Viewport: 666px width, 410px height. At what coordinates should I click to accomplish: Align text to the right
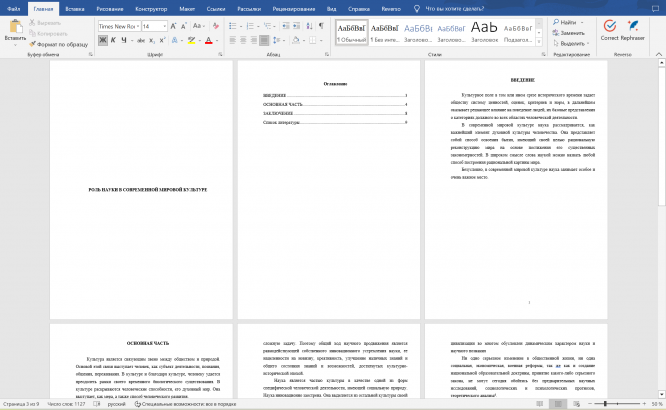point(254,40)
